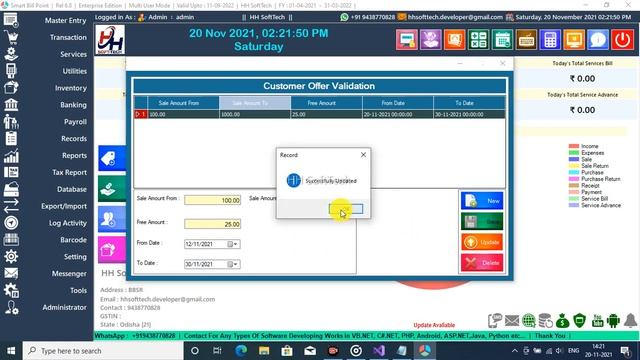Click the notification bell icon

(631, 320)
